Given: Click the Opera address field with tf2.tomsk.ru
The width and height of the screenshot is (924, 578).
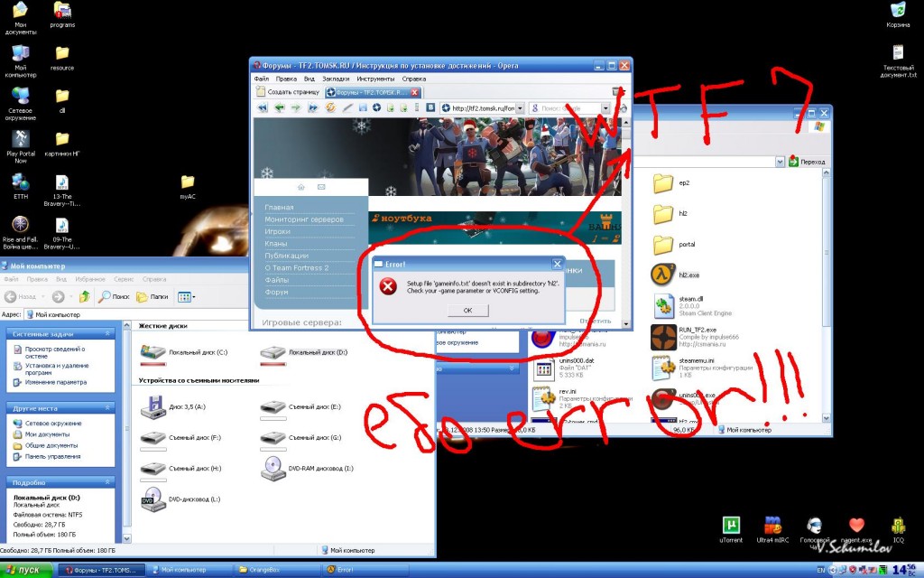Looking at the screenshot, I should (483, 108).
